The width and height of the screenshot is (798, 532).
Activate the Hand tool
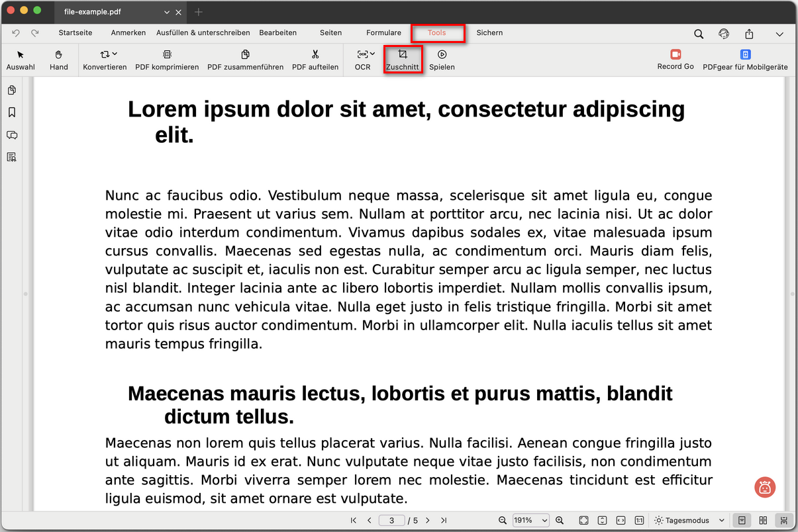(x=59, y=60)
